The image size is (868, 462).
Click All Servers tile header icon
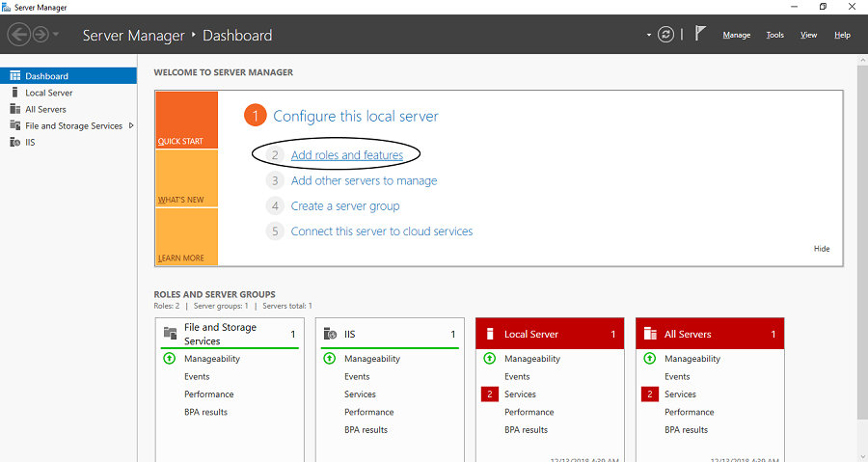click(x=650, y=334)
